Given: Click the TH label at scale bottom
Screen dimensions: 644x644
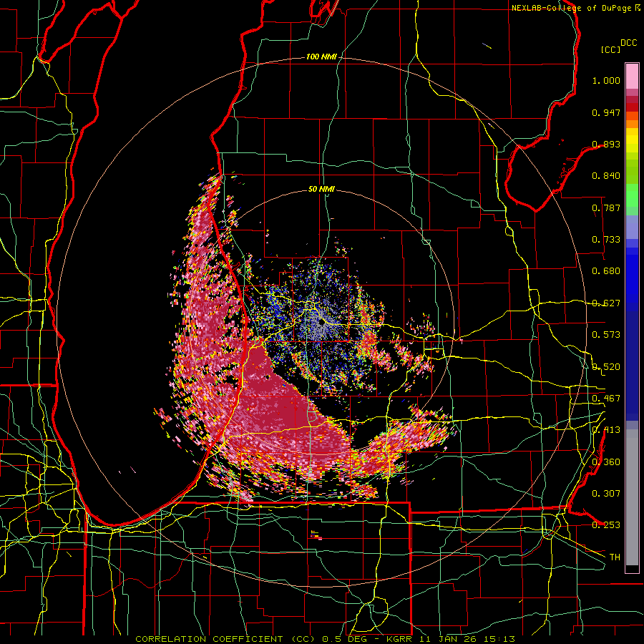Looking at the screenshot, I should coord(615,557).
